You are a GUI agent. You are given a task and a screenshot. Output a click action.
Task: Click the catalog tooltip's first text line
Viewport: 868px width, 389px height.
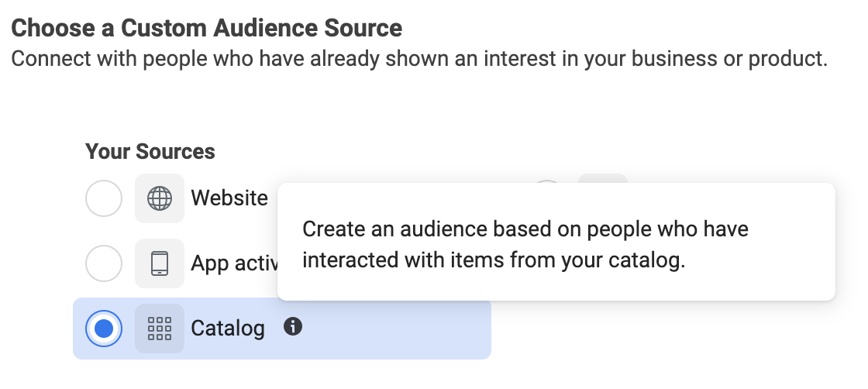(525, 229)
